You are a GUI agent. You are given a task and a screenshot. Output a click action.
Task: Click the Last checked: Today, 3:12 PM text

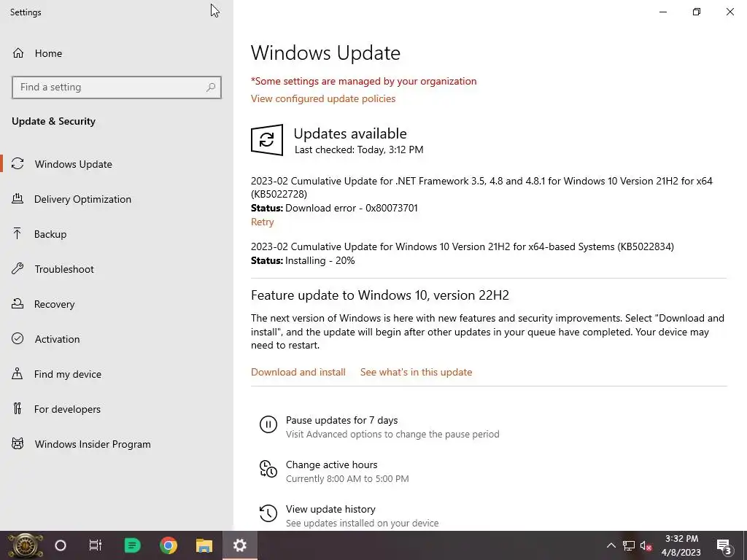point(359,149)
